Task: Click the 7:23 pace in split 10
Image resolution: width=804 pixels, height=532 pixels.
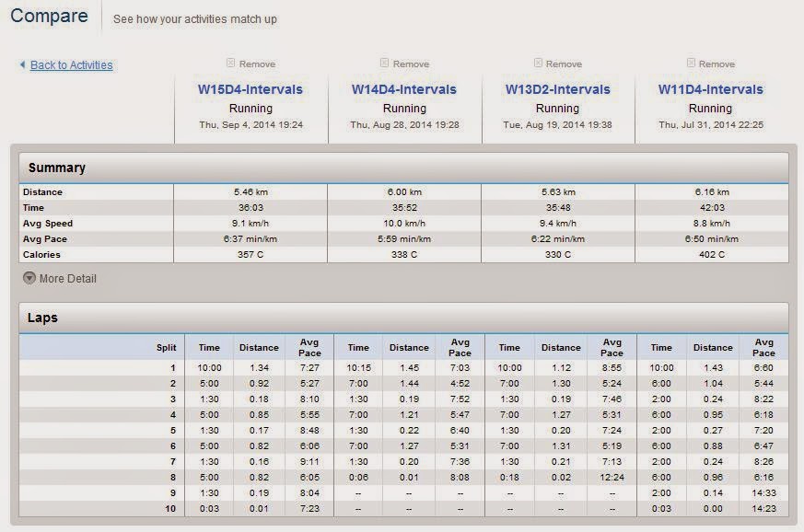Action: (x=309, y=508)
